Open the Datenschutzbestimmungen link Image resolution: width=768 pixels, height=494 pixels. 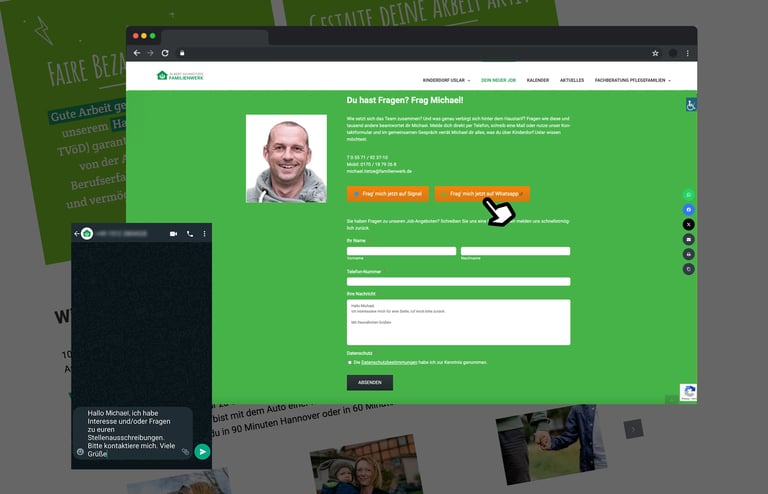click(x=389, y=362)
